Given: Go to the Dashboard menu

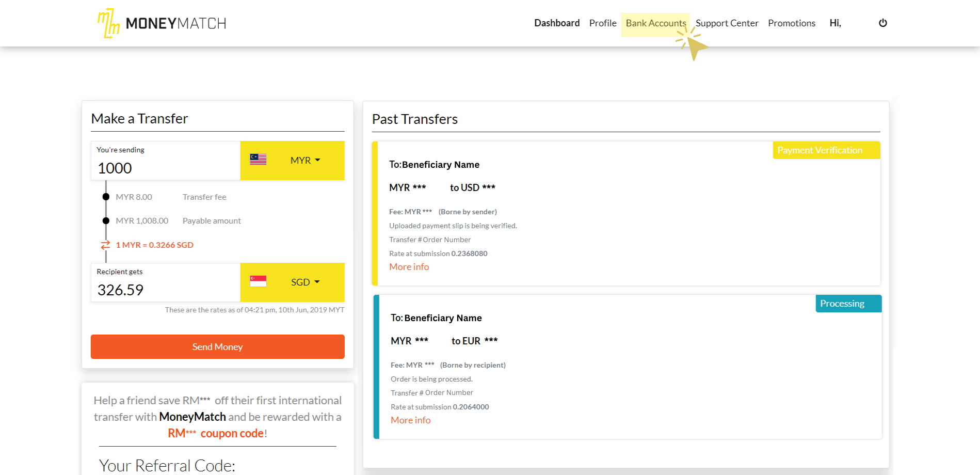Looking at the screenshot, I should pos(557,23).
